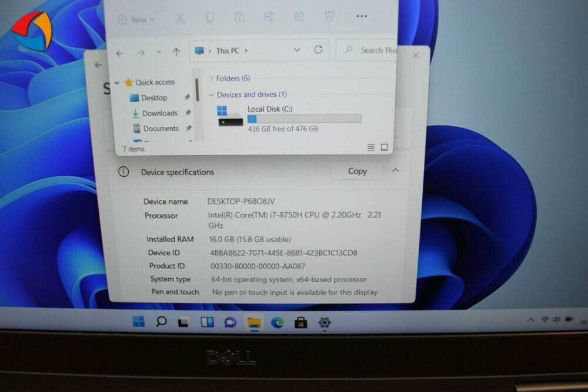The image size is (588, 392).
Task: Switch Explorer to large icons view
Action: click(385, 147)
